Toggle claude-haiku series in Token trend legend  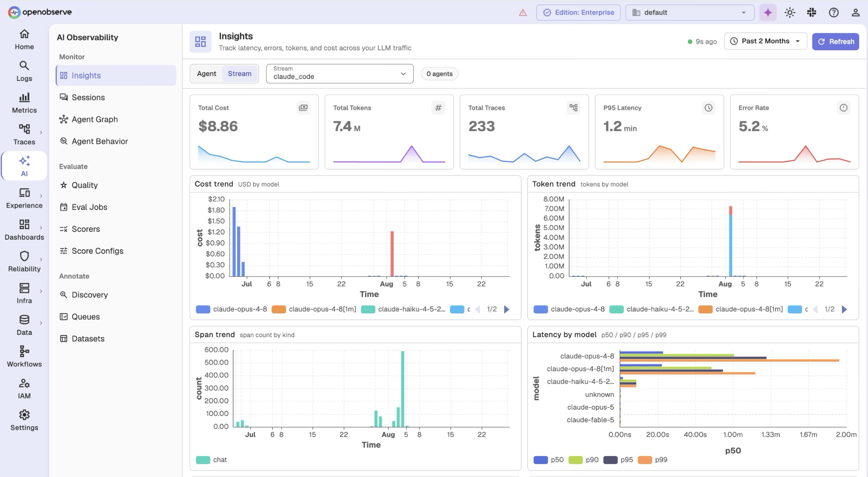[x=651, y=309]
